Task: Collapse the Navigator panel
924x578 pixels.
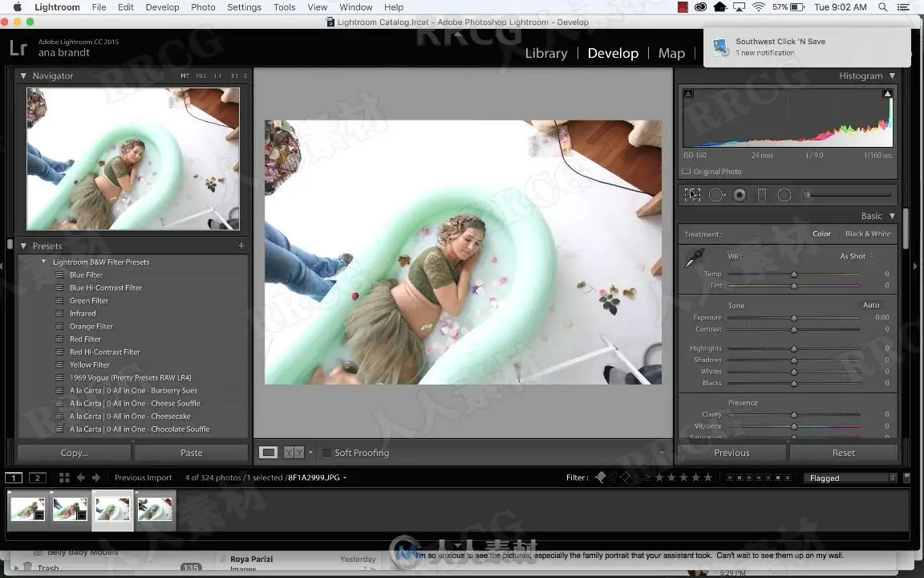Action: tap(23, 76)
